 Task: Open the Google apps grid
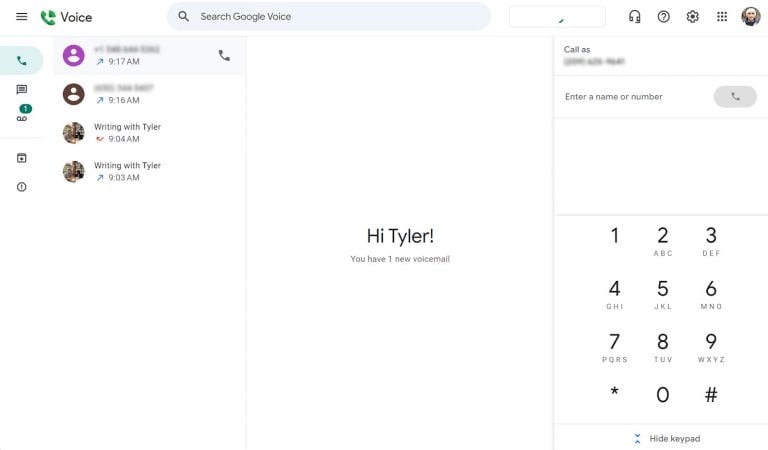(722, 17)
